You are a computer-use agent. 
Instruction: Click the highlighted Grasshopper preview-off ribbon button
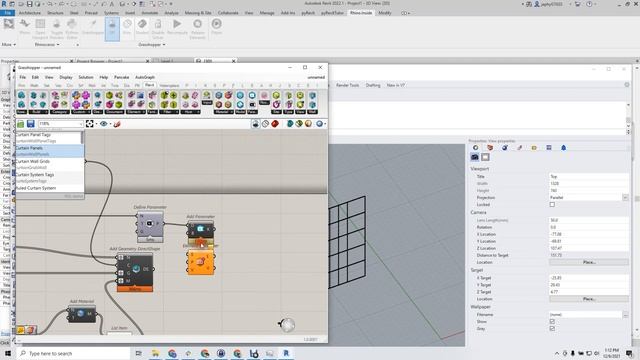coord(112,29)
